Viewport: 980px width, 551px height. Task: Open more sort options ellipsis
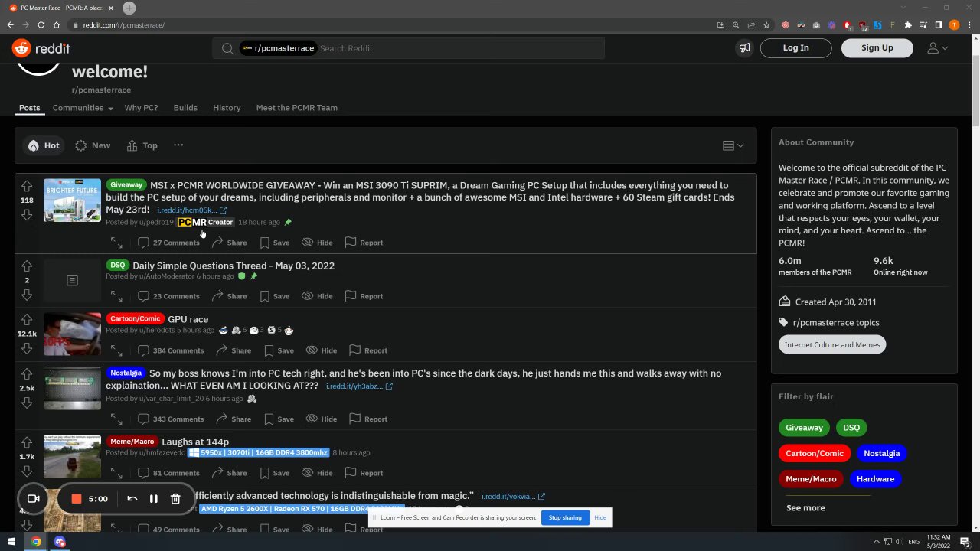178,145
